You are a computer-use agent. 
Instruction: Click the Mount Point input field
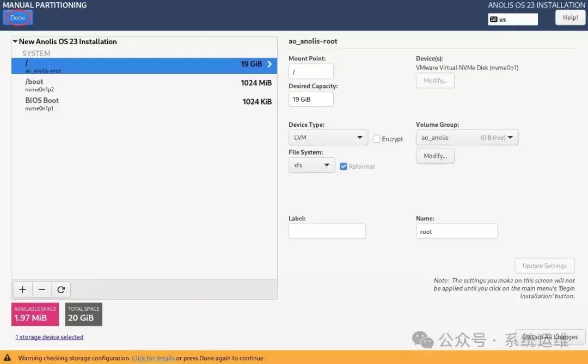pos(311,72)
